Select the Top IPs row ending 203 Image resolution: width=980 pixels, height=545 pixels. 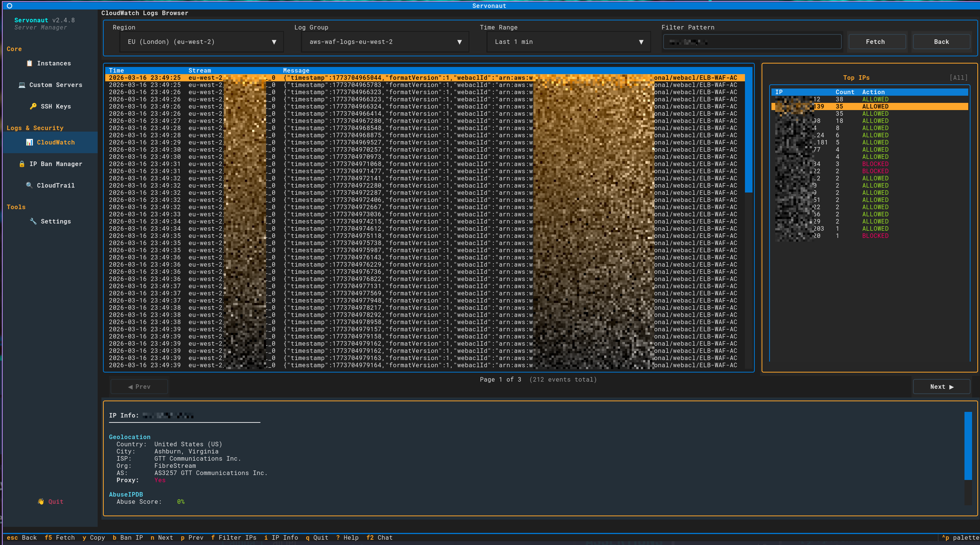[870, 228]
